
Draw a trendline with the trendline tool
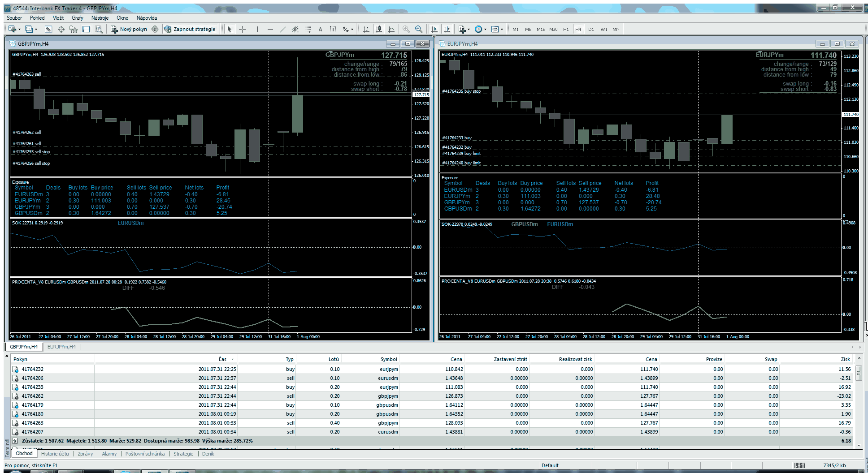tap(282, 29)
